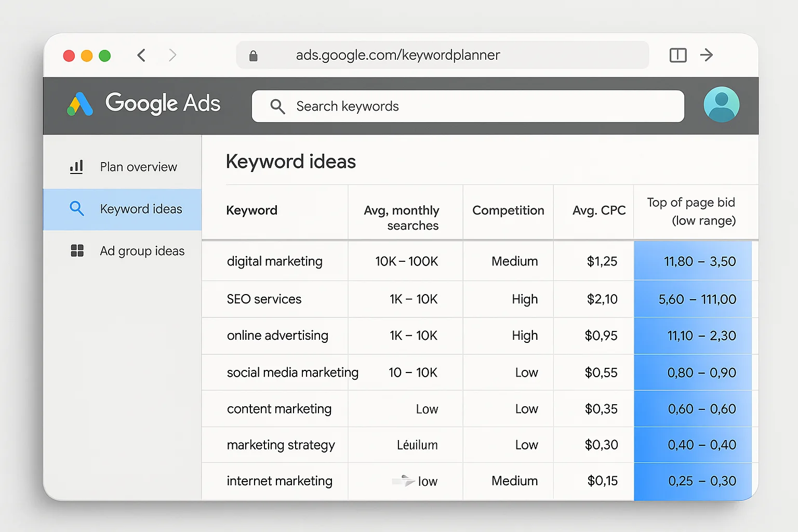Click the Keyword ideas magnifier icon
This screenshot has width=798, height=532.
[77, 209]
